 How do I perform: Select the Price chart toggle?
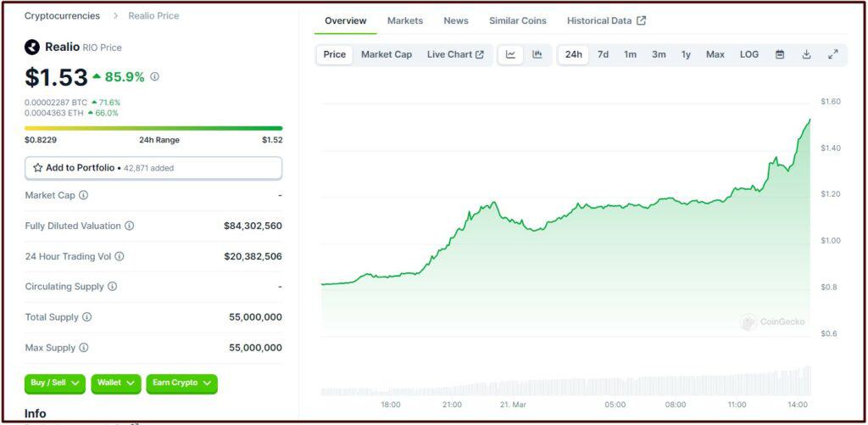tap(334, 54)
